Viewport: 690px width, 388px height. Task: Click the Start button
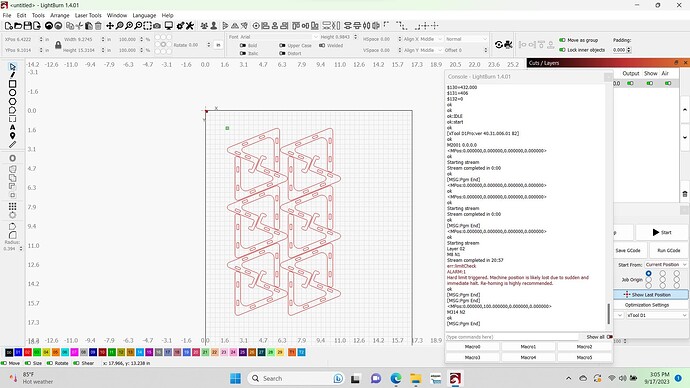click(661, 232)
